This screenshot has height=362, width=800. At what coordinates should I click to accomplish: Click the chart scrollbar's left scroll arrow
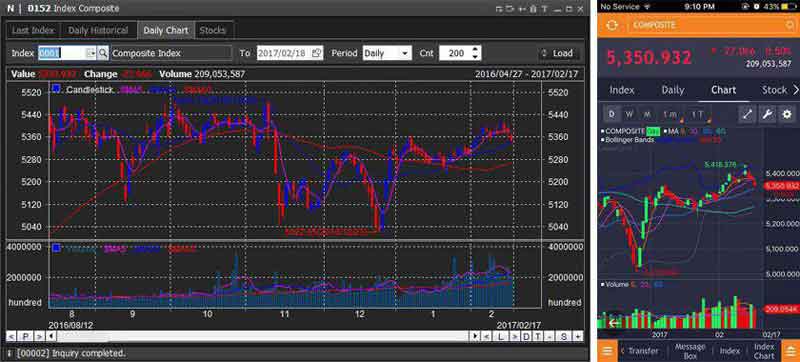click(51, 337)
